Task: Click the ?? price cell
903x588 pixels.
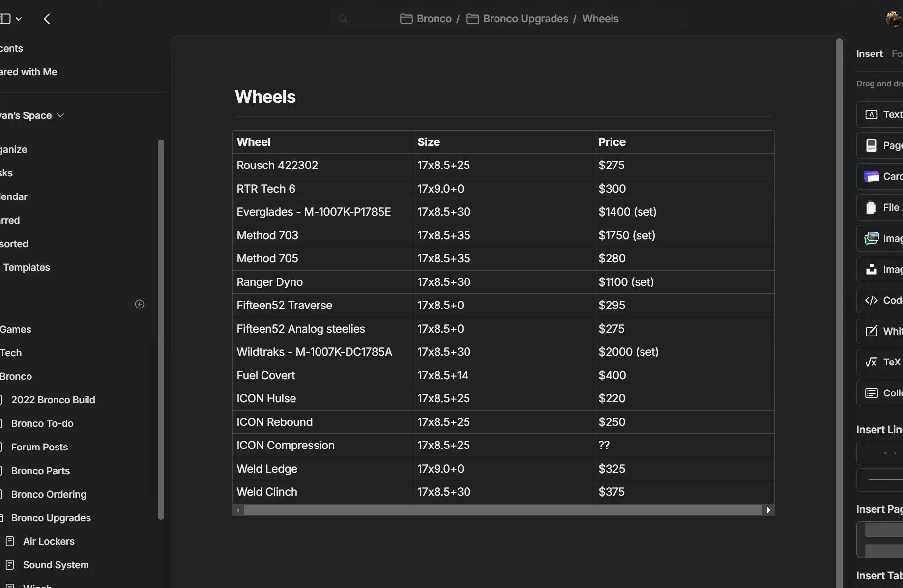Action: pyautogui.click(x=684, y=445)
